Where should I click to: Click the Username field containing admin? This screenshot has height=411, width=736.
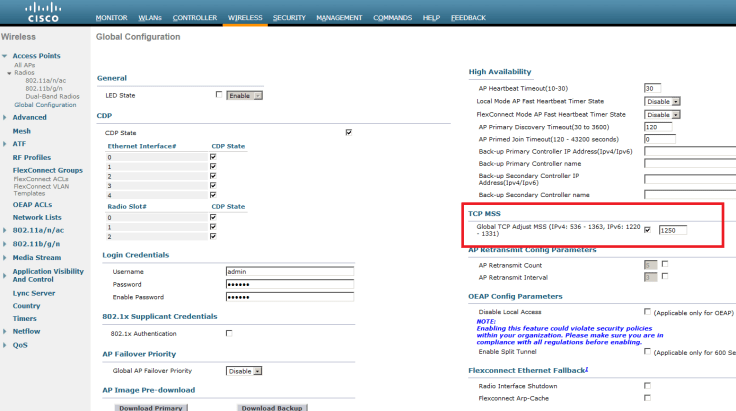click(289, 271)
